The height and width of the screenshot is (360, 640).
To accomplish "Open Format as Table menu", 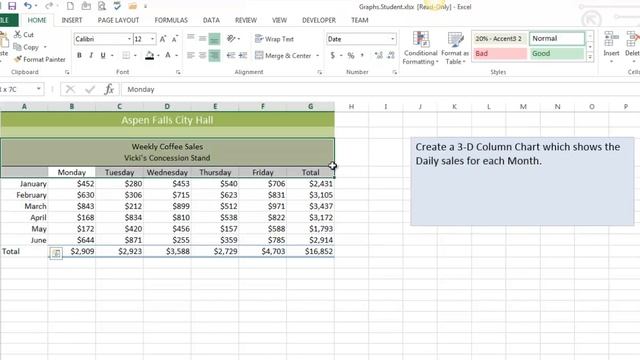I will 455,48.
